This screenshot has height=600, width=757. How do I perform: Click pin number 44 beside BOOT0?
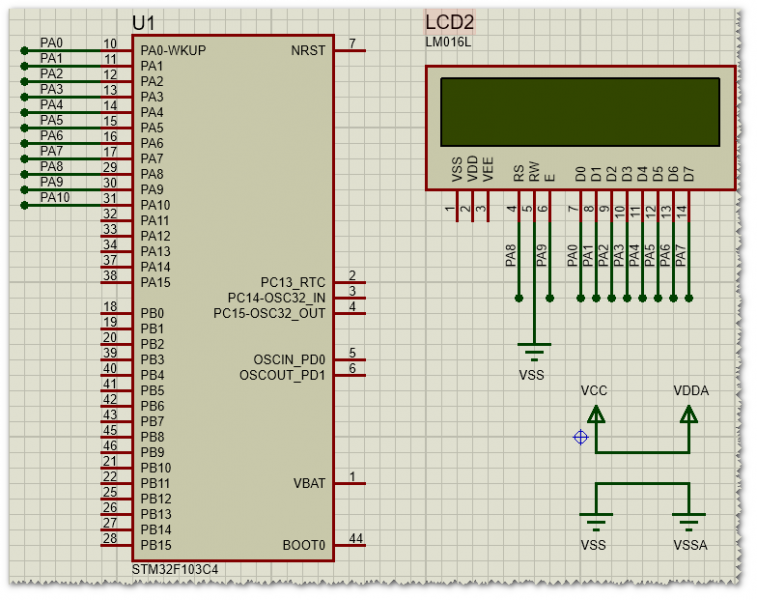(356, 538)
